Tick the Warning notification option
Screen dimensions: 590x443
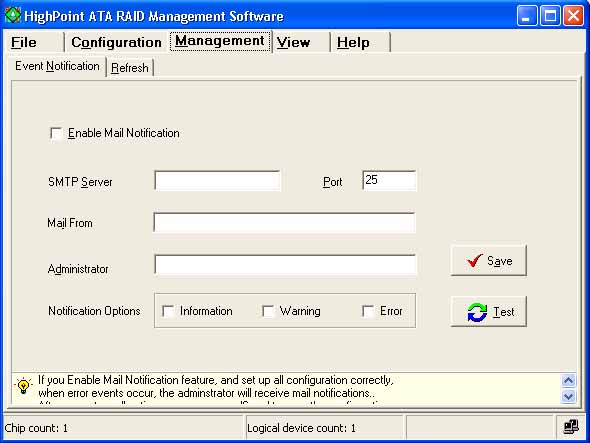click(268, 311)
